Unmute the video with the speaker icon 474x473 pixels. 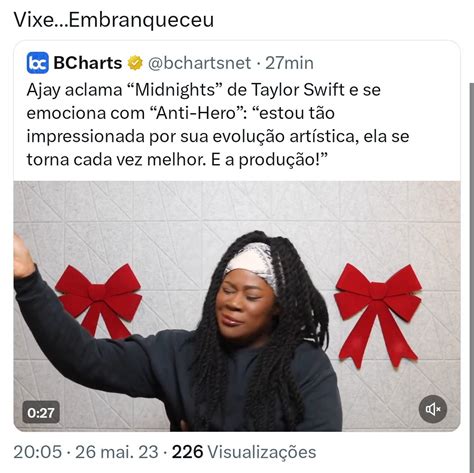click(433, 409)
